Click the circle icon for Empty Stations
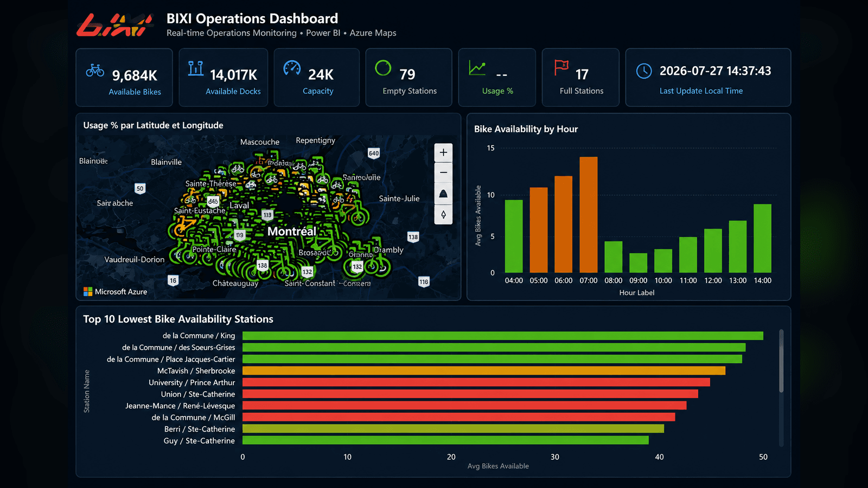This screenshot has height=488, width=868. coord(383,68)
